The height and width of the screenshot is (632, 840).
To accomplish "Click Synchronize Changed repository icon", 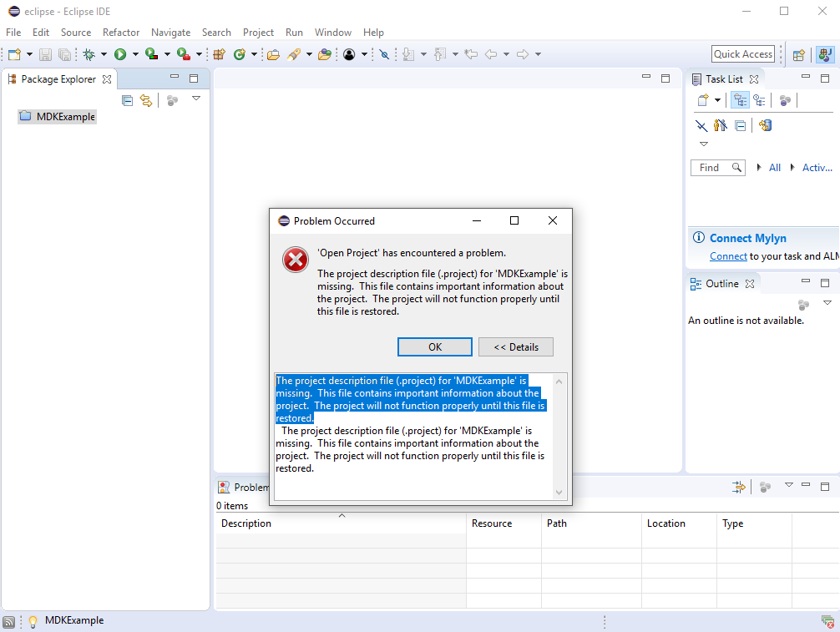I will coord(766,125).
